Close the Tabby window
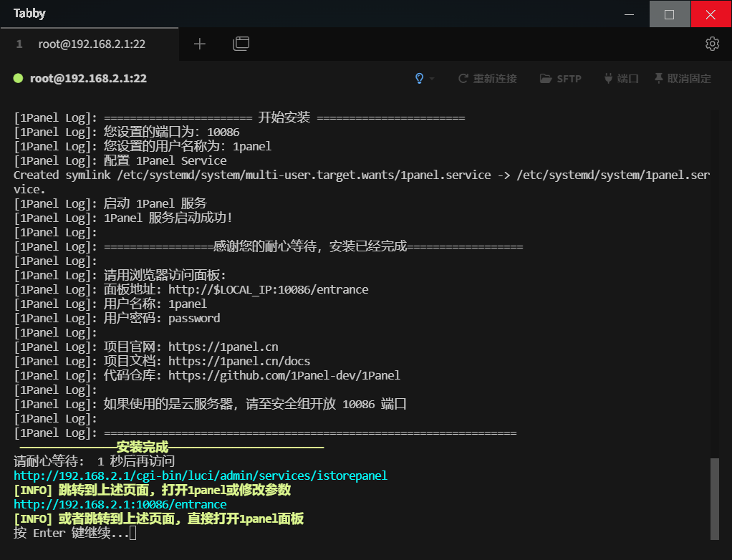 (x=711, y=14)
